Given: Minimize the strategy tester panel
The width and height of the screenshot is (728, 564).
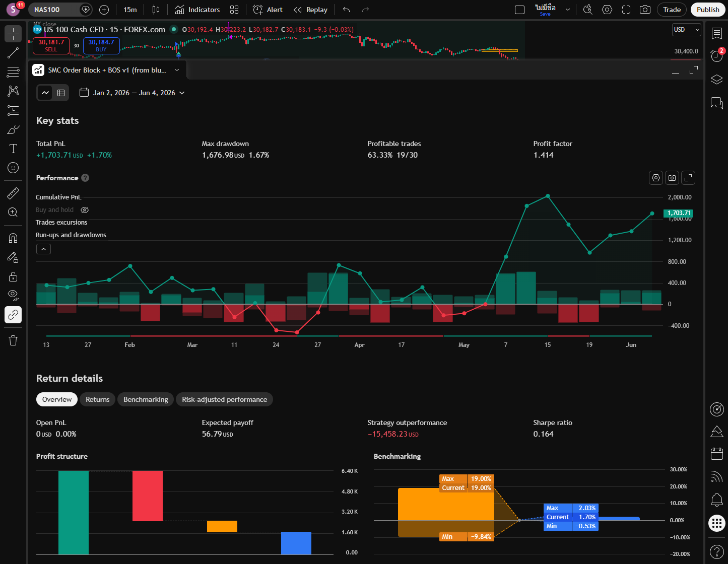Looking at the screenshot, I should (676, 70).
